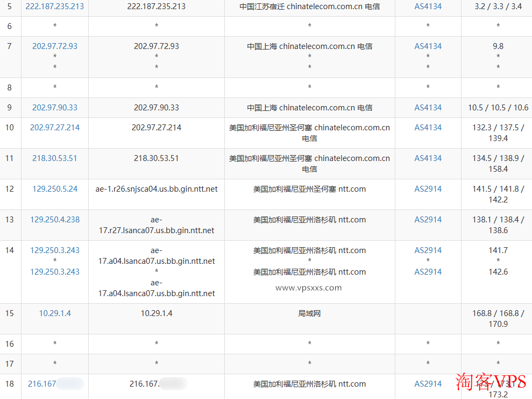
Task: Click AS4134 link beside 218.30.53.51
Action: (x=428, y=158)
